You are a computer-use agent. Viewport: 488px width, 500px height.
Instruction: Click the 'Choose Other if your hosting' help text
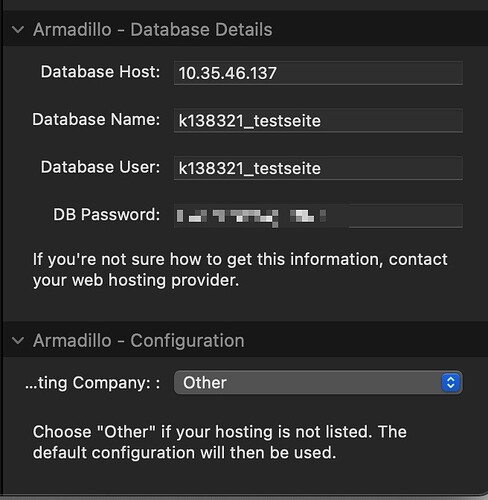coord(220,442)
